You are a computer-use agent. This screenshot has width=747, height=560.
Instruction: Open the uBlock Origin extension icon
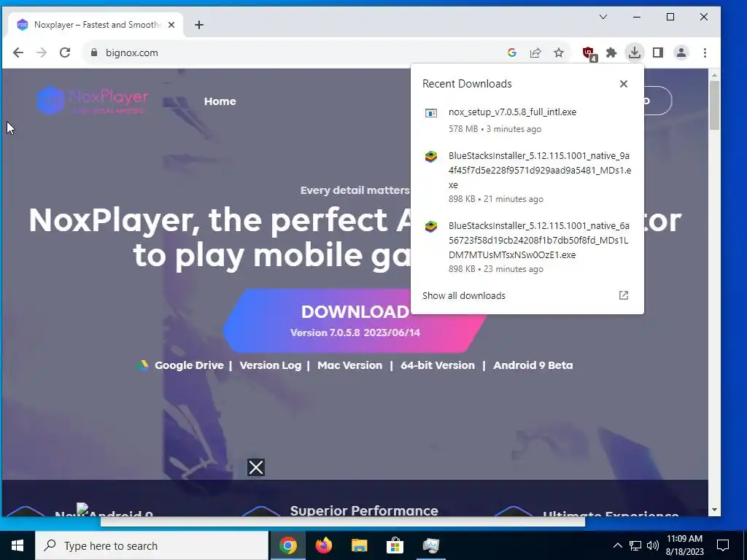click(589, 52)
